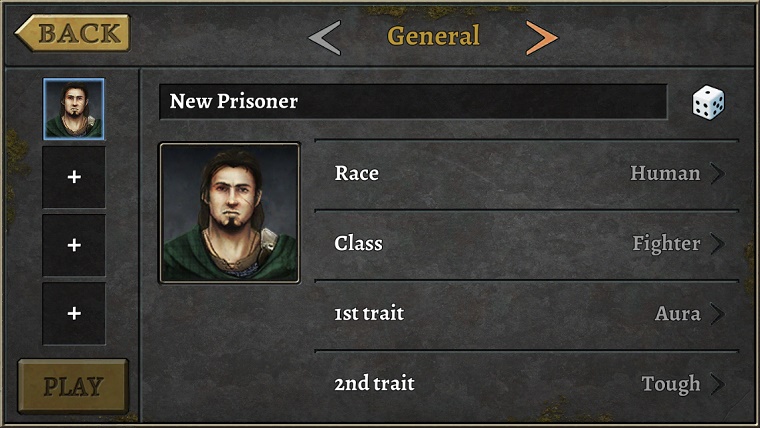Change the 2nd trait option
The image size is (760, 428).
(x=526, y=384)
